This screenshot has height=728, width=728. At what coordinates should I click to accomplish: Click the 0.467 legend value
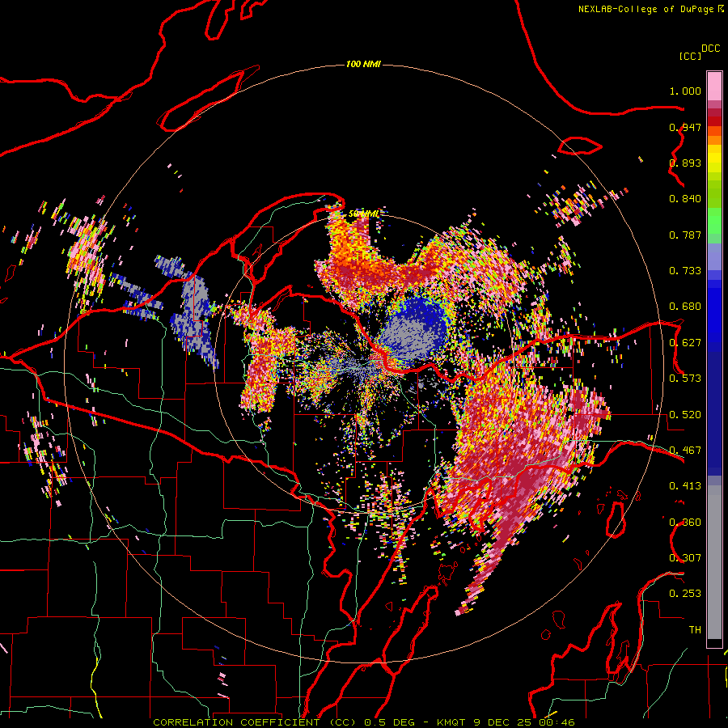[x=685, y=451]
